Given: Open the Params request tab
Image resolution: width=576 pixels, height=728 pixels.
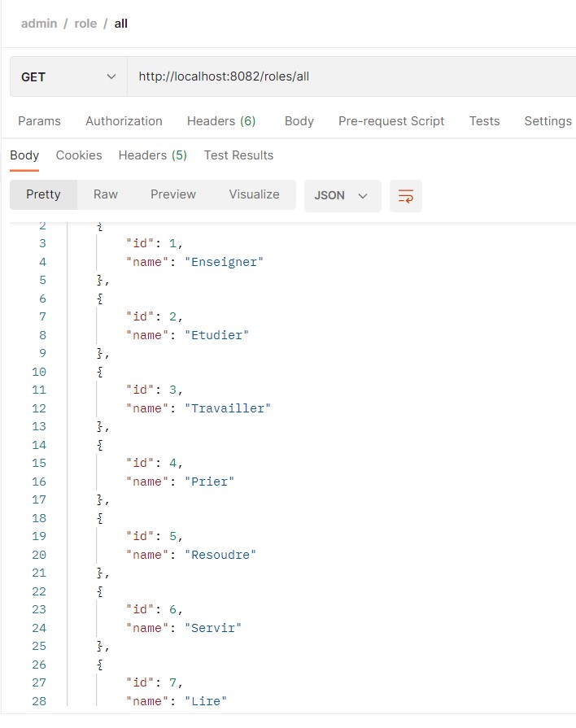Looking at the screenshot, I should [39, 120].
